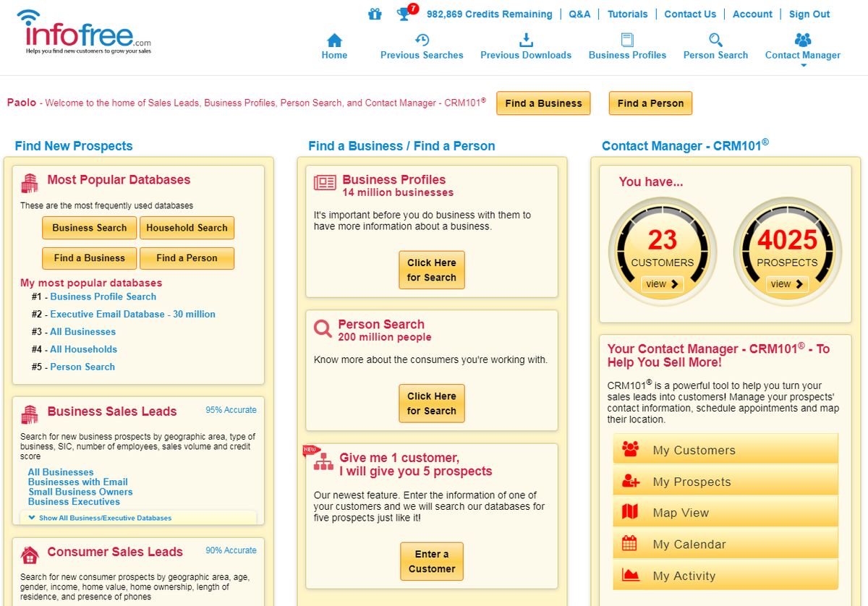868x606 pixels.
Task: Click the org-chart icon beside Give me 1 customer
Action: tap(323, 462)
